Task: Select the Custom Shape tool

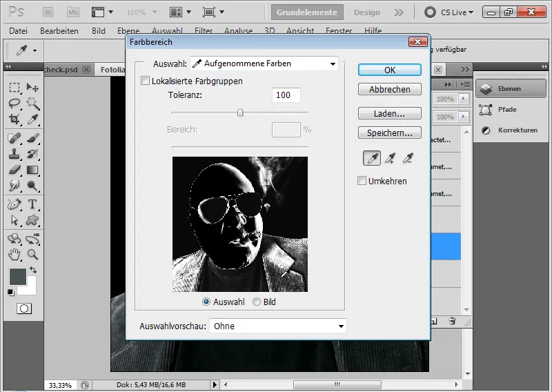Action: coord(32,220)
